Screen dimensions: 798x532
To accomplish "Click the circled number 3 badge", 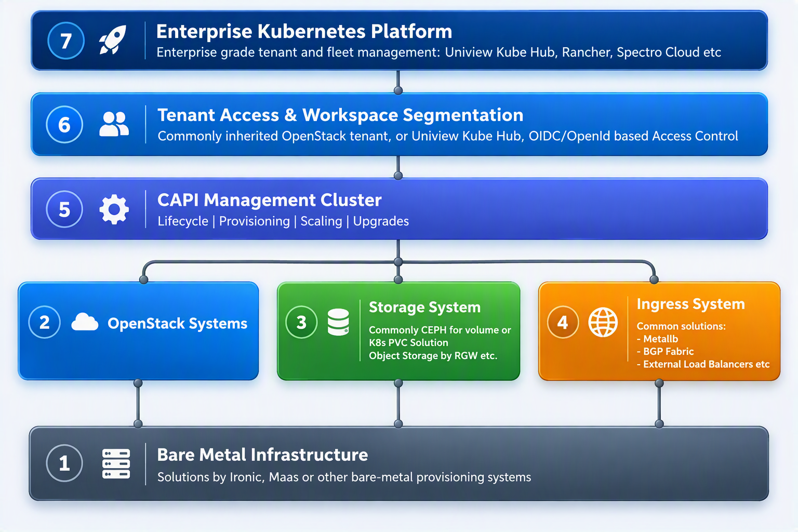I will tap(301, 323).
